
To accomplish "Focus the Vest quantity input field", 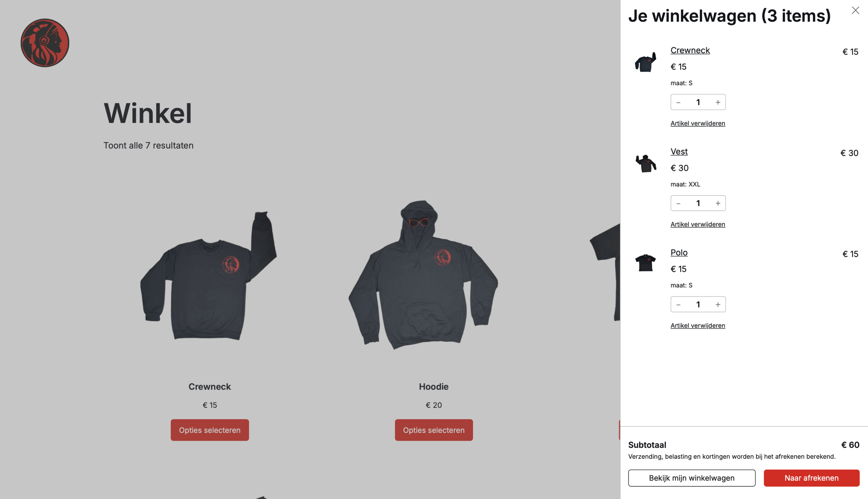I will point(698,204).
